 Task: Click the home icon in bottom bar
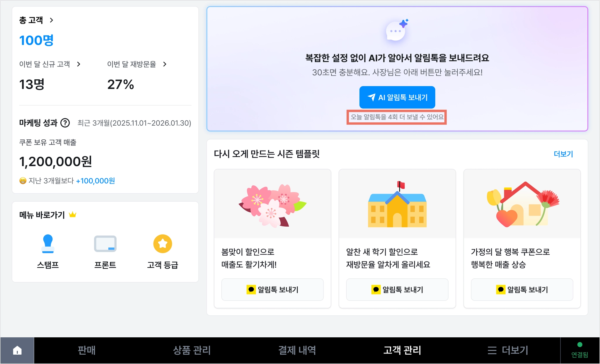(17, 350)
